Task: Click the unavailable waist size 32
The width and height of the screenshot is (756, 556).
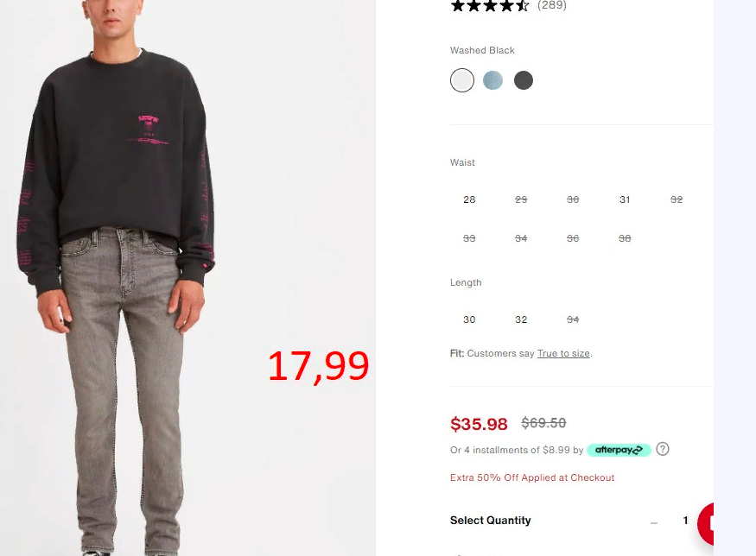Action: [x=677, y=199]
